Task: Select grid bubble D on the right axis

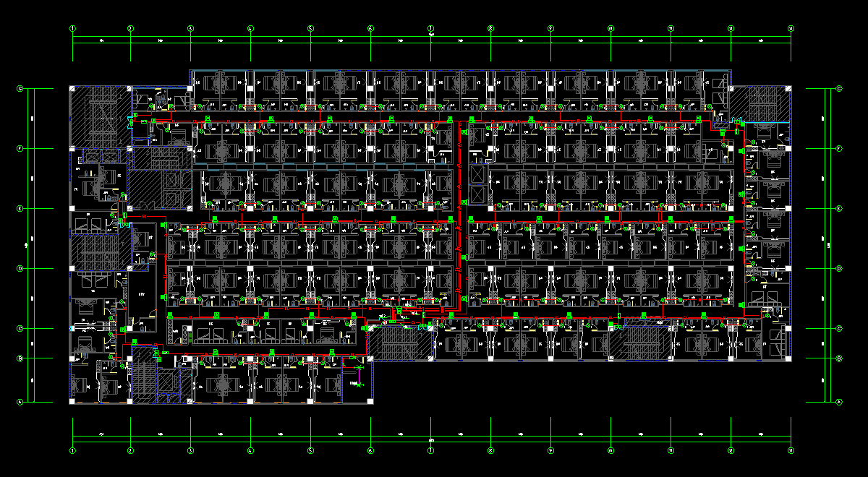Action: click(839, 269)
